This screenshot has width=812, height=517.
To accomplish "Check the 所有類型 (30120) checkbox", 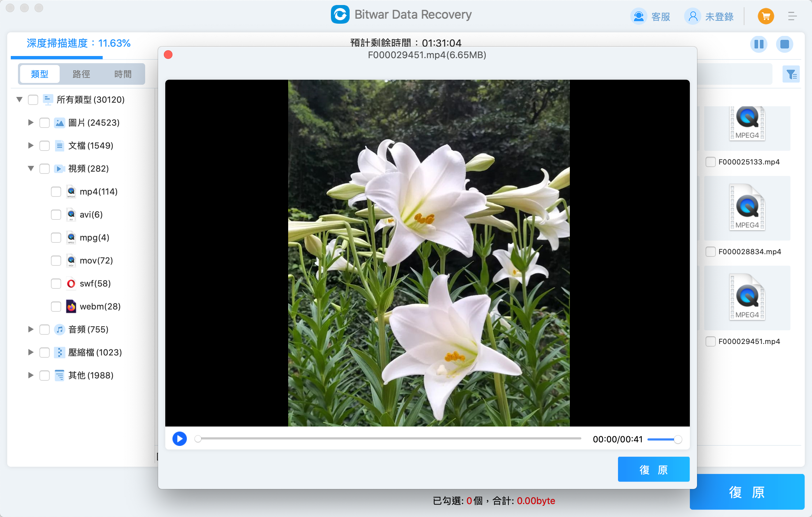I will click(x=33, y=100).
